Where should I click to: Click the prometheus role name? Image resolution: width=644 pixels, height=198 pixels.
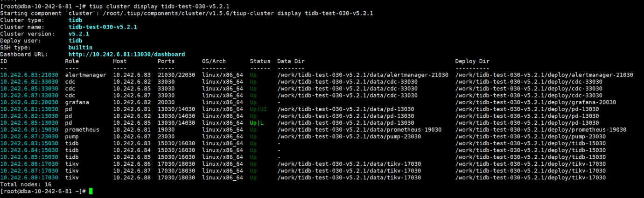coord(82,130)
